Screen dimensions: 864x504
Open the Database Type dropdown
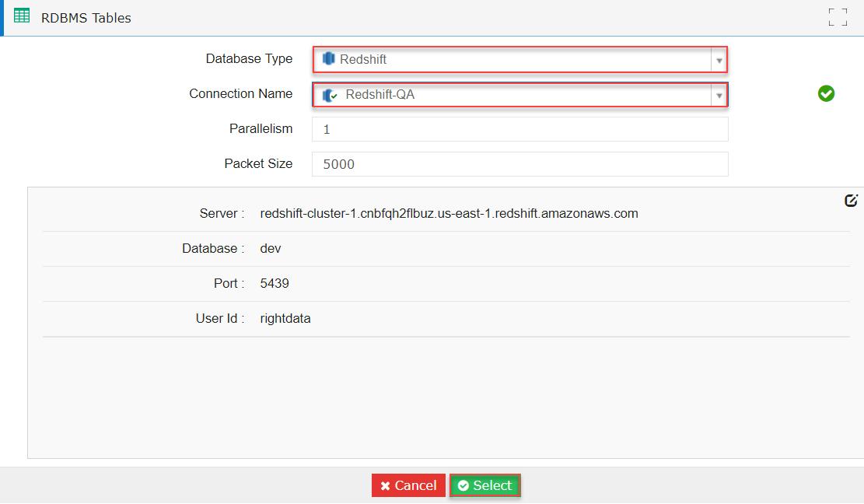719,58
